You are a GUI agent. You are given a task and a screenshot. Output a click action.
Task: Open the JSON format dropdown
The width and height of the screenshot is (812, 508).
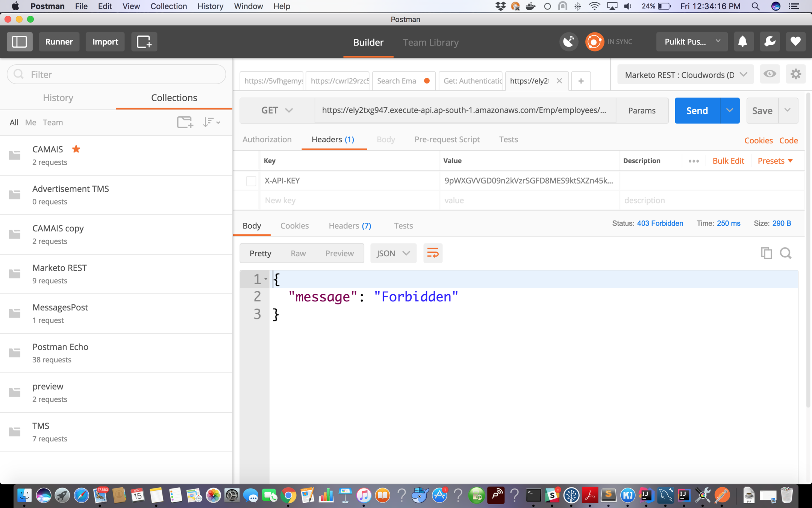(393, 253)
